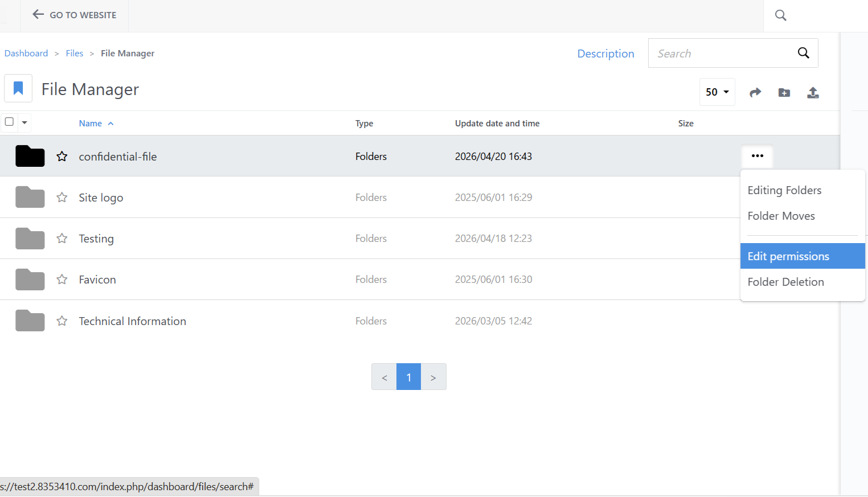The width and height of the screenshot is (868, 497).
Task: Click the date 2026/04/18 12:23
Action: point(493,239)
